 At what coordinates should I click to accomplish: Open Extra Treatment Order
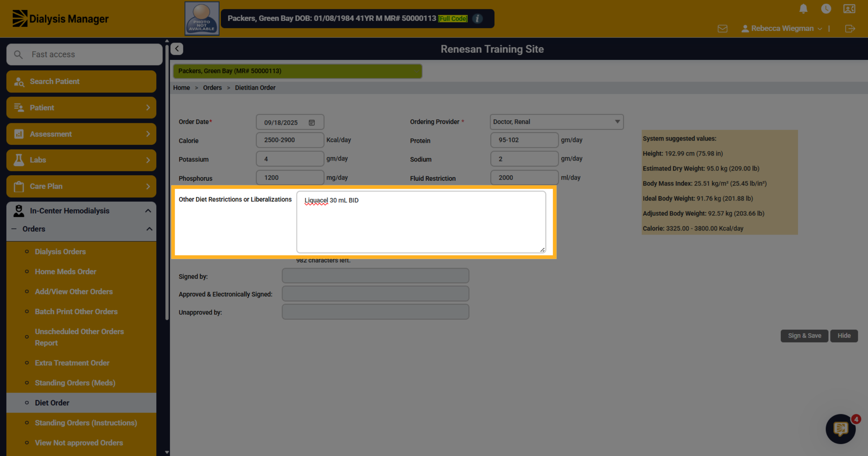72,363
